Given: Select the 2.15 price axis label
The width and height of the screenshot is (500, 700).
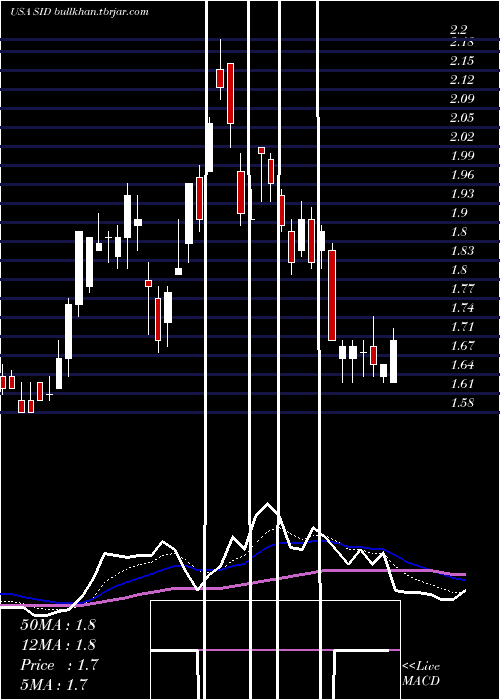Looking at the screenshot, I should pos(462,60).
